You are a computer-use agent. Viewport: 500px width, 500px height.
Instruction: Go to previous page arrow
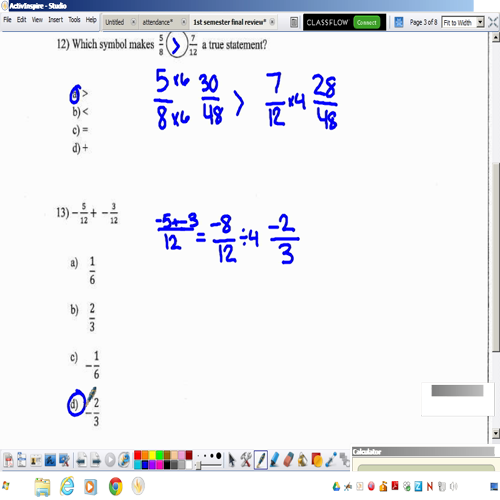(x=81, y=460)
